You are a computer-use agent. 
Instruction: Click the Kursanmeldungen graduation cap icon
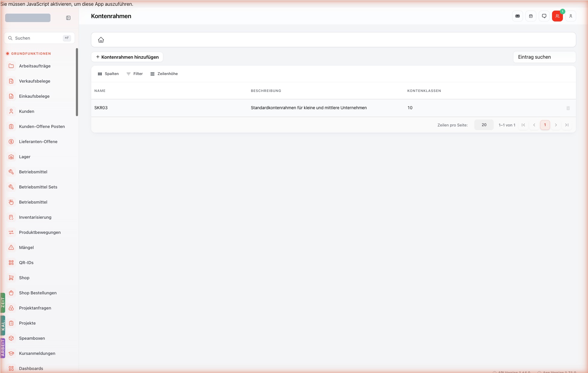tap(11, 353)
